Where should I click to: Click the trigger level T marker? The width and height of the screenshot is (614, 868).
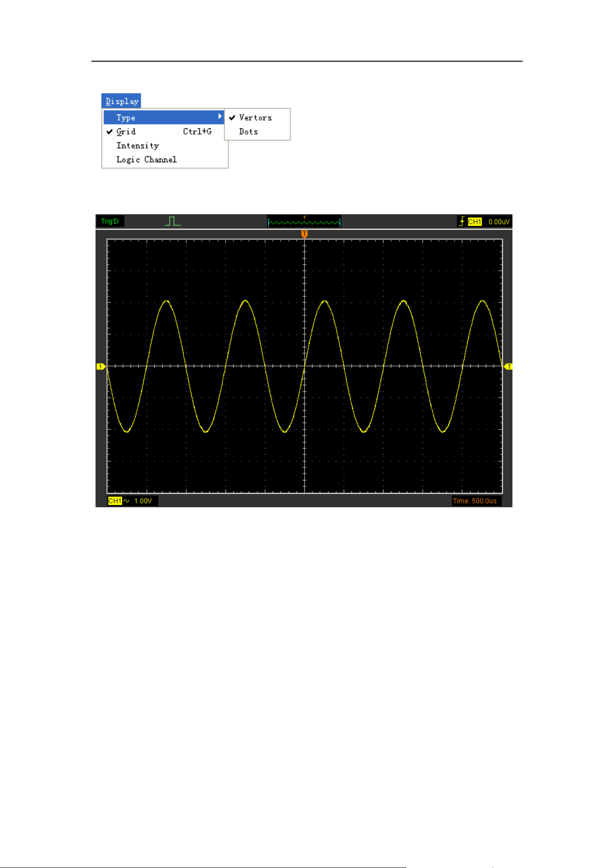(508, 367)
